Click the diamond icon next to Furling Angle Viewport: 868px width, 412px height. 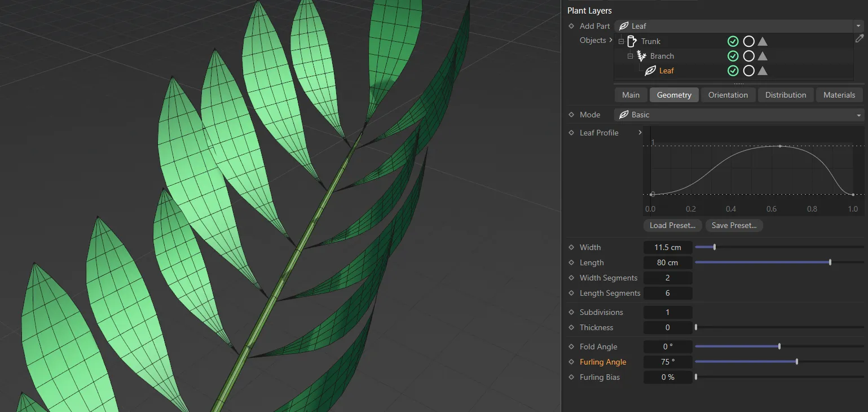click(570, 362)
